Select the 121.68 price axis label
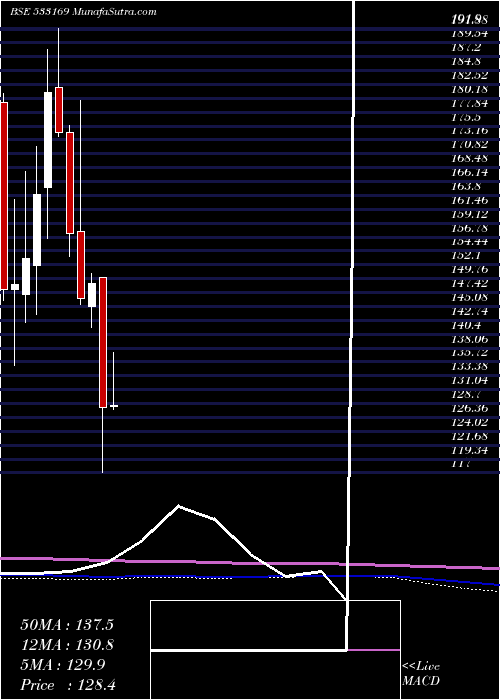 coord(469,436)
